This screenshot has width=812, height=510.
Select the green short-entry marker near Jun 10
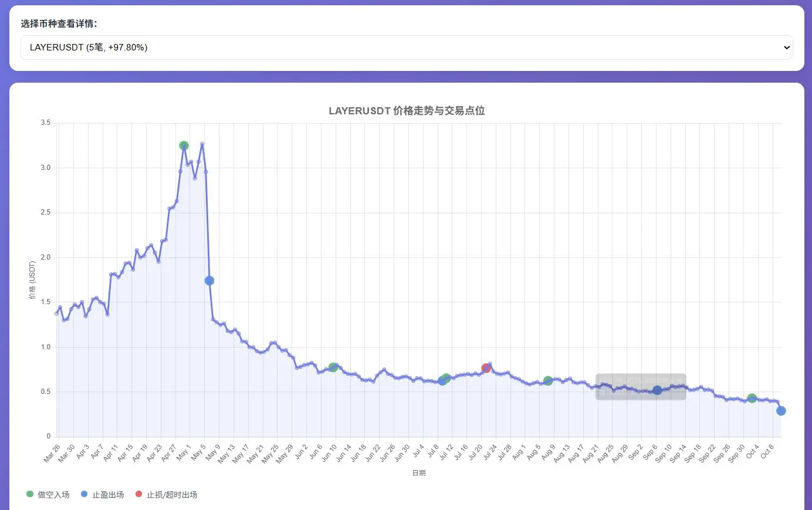(x=333, y=368)
